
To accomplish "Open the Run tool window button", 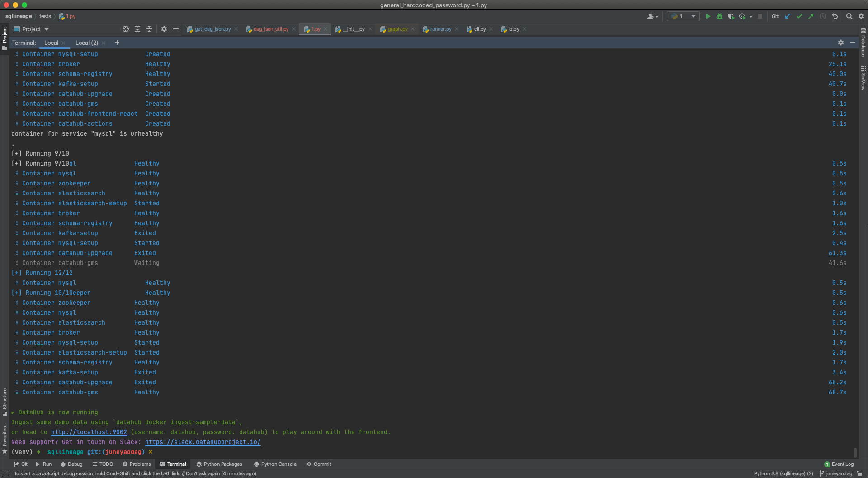I will tap(44, 464).
